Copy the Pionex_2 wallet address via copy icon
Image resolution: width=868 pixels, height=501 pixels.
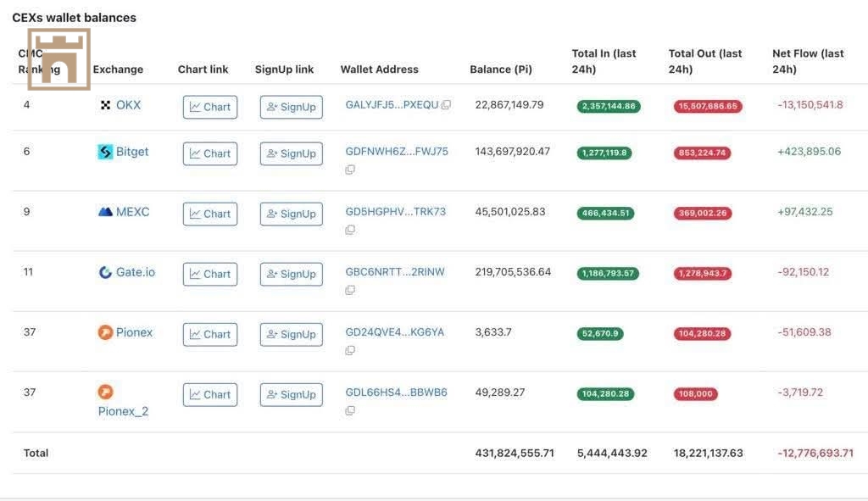click(x=350, y=410)
